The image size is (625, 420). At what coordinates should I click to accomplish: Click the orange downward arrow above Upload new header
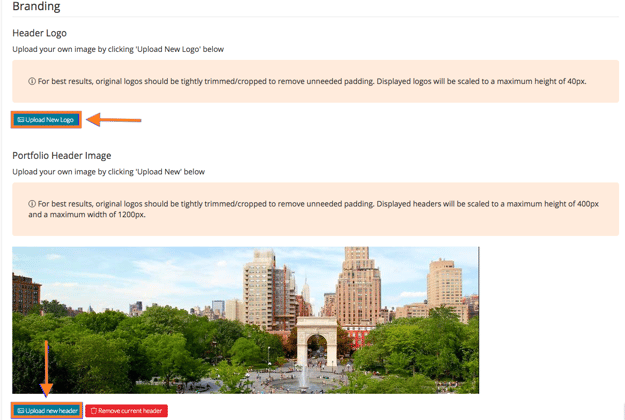pos(46,368)
